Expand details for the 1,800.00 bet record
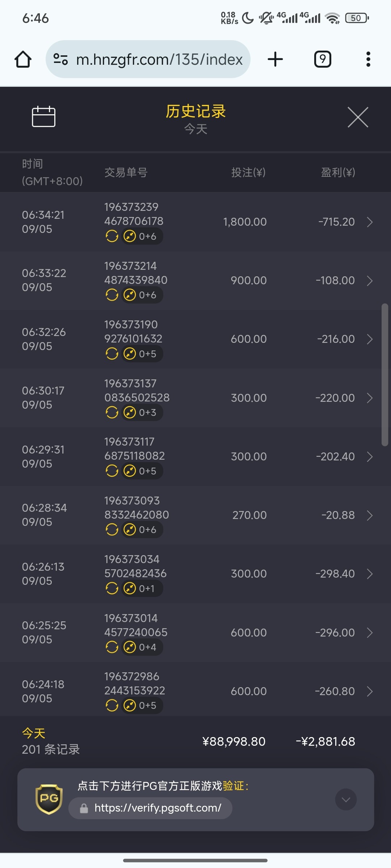 (370, 222)
